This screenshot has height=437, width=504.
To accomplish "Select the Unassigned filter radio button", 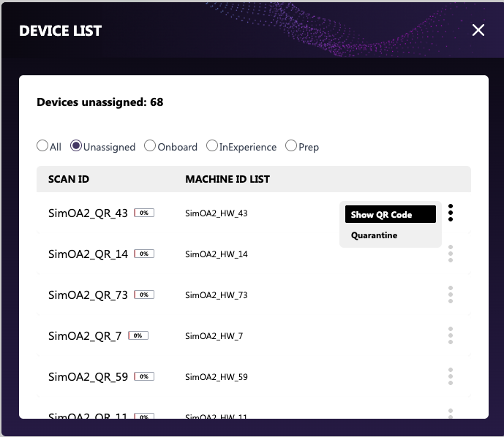I will click(76, 146).
